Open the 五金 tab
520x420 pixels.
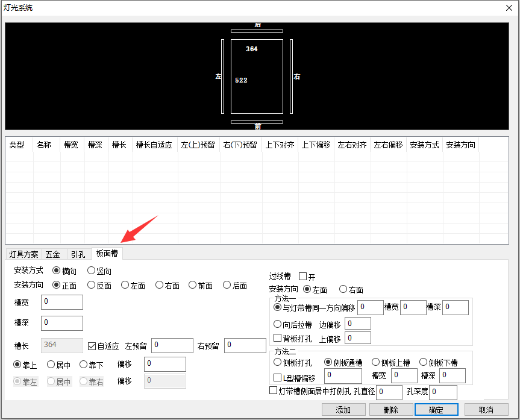(54, 254)
